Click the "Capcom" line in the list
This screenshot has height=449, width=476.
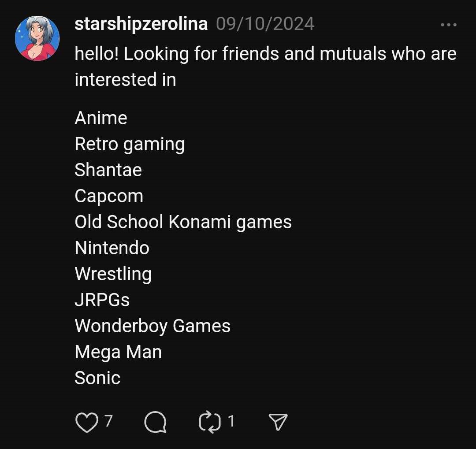pyautogui.click(x=109, y=196)
